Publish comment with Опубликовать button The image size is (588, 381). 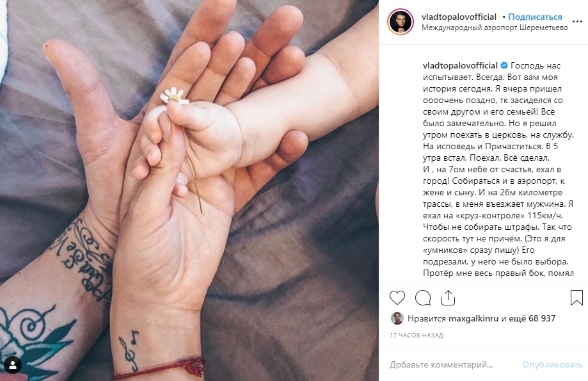pyautogui.click(x=552, y=364)
